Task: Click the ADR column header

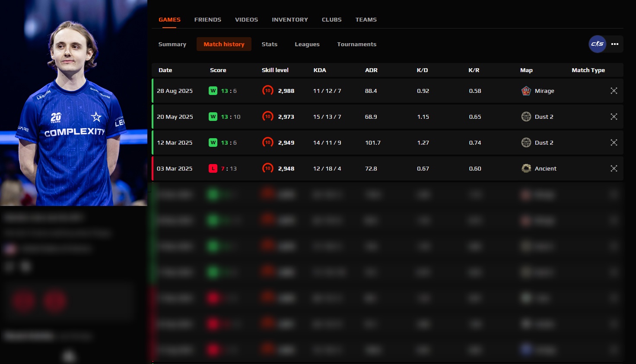Action: click(x=371, y=70)
